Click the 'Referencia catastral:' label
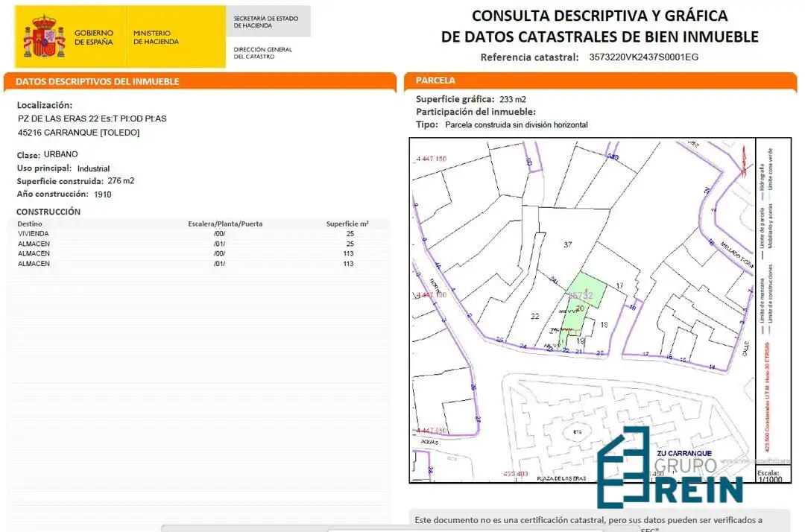Viewport: 805px width, 532px height. coord(529,57)
